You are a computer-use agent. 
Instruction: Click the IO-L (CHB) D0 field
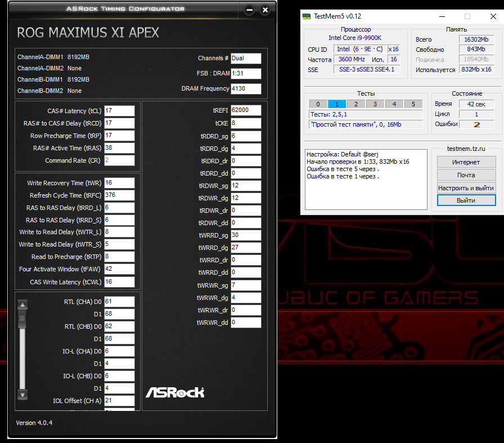point(119,376)
